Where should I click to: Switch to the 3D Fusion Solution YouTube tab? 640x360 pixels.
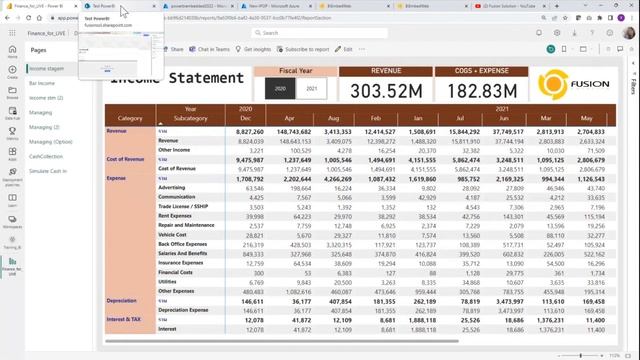coord(509,6)
